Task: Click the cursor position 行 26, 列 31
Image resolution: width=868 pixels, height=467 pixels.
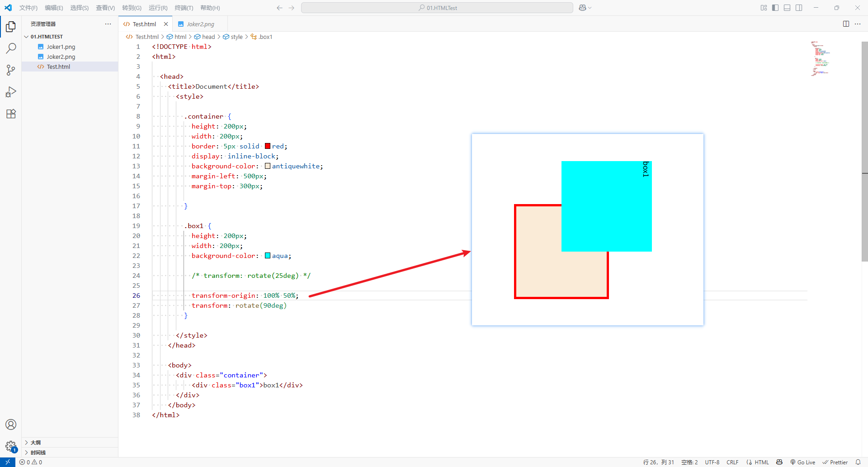Action: point(658,462)
